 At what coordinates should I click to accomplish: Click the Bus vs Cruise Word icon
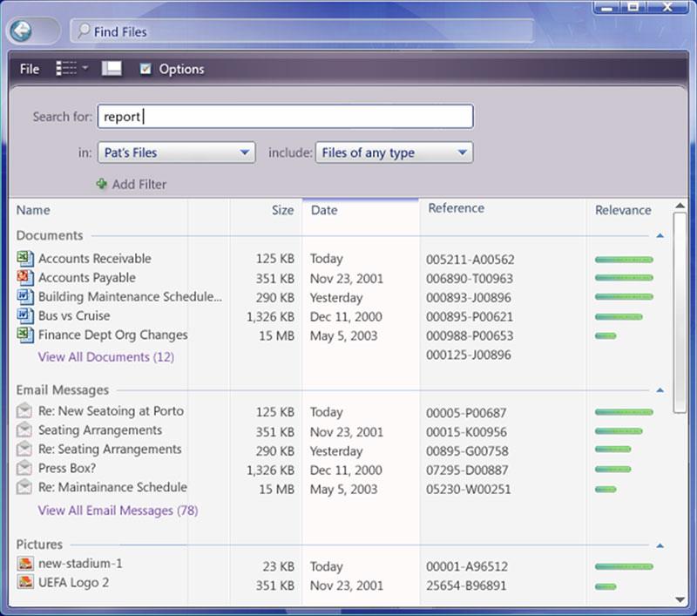tap(25, 316)
